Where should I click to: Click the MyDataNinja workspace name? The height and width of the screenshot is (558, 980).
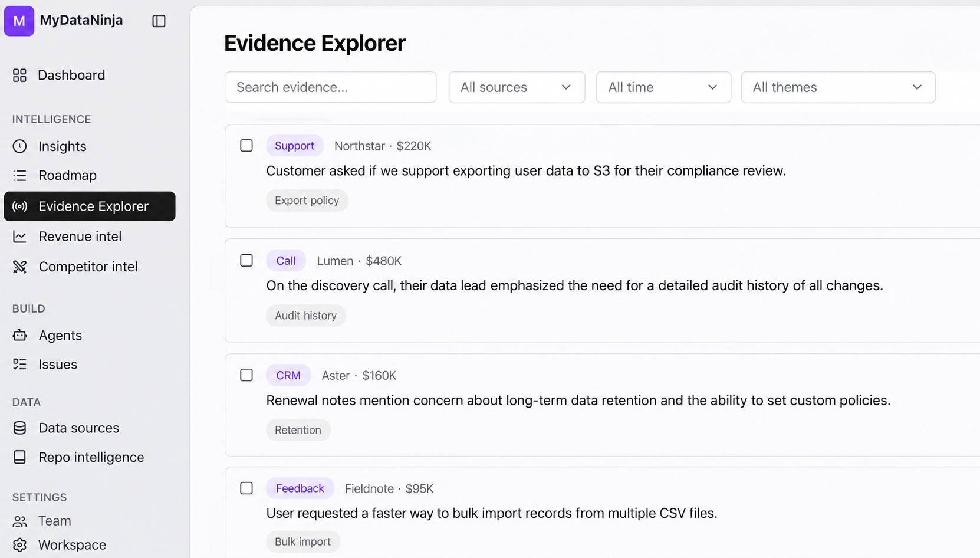[81, 20]
